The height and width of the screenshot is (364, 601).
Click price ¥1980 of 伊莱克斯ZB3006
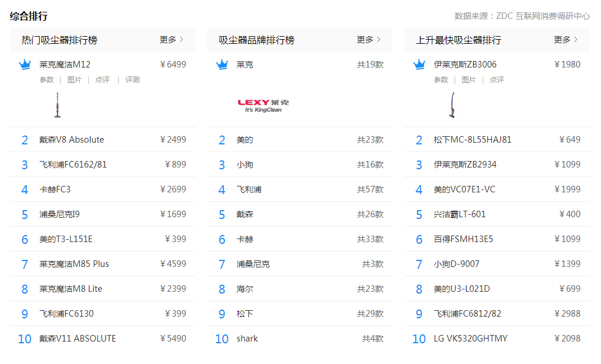(568, 65)
